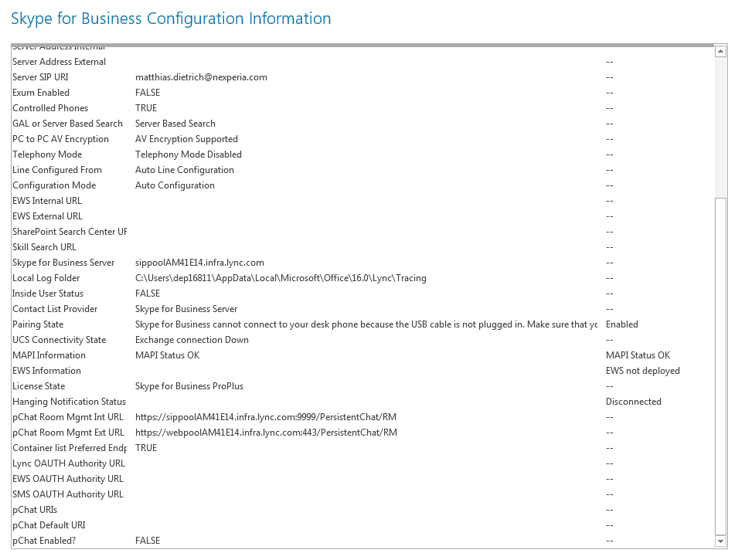The height and width of the screenshot is (560, 738).
Task: Click the 'pChat Room Mgmt Ext URL' label
Action: [68, 433]
